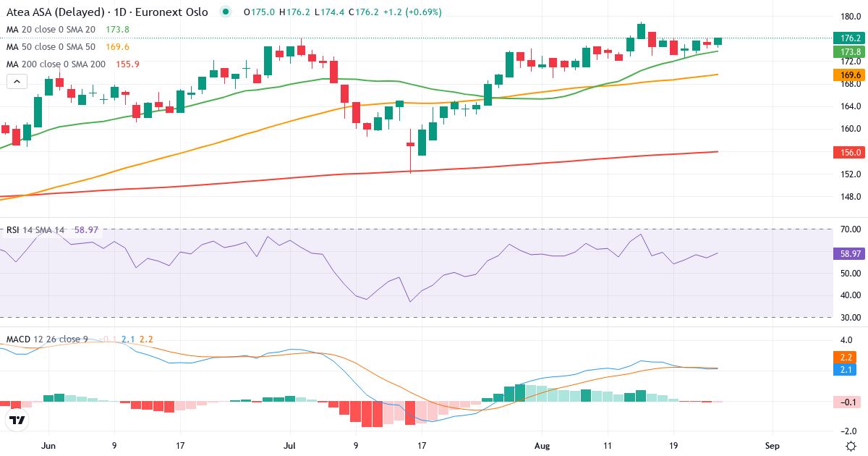The image size is (868, 456).
Task: Click the Jun date label on time axis
Action: 48,445
